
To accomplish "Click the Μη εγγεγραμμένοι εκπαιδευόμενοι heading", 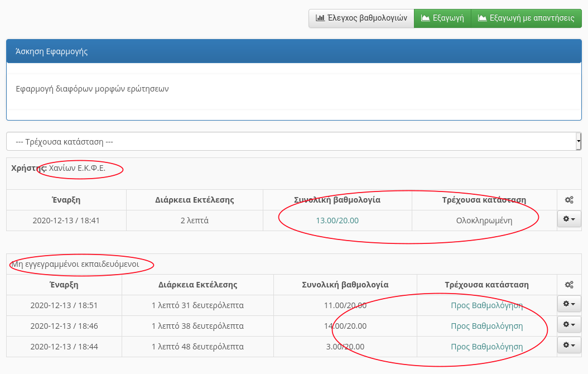I will pyautogui.click(x=75, y=264).
